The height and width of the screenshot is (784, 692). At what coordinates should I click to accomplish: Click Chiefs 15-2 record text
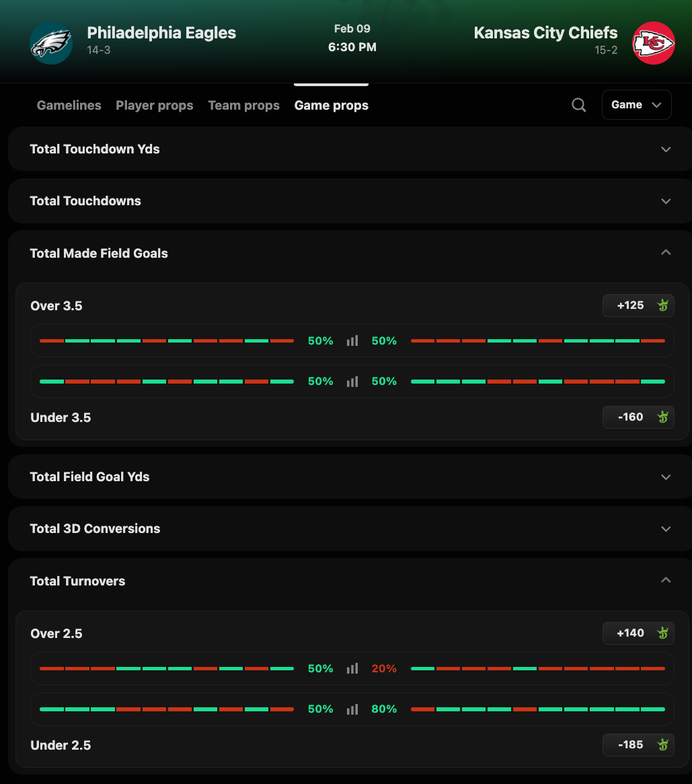coord(605,50)
